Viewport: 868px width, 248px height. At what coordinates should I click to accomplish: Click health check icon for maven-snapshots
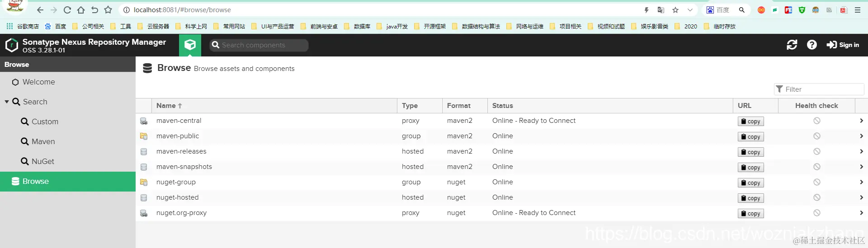tap(817, 167)
